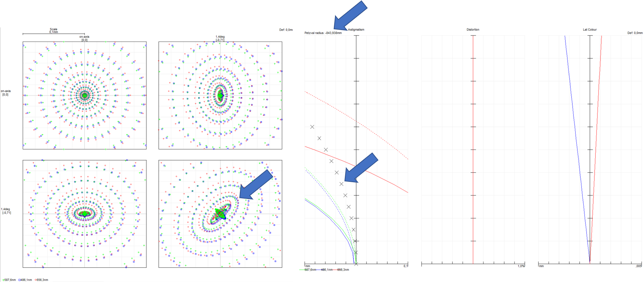Open the top right 1,4deg spot diagram
644x282 pixels.
tap(220, 95)
